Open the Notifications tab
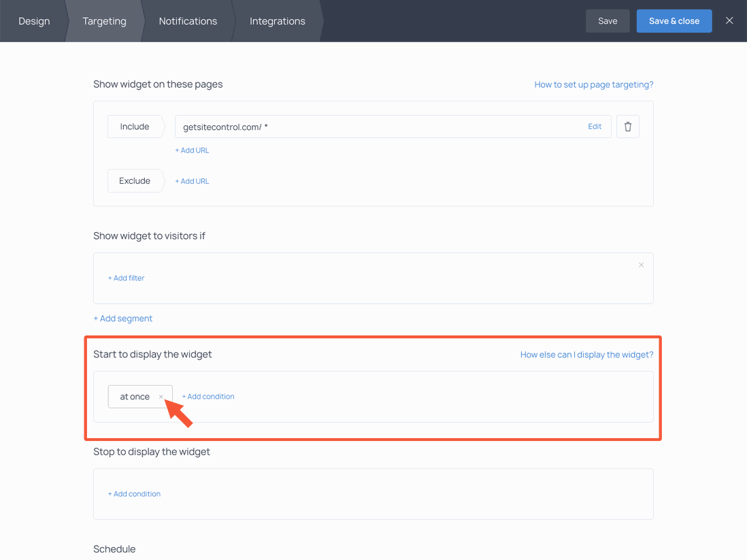747x560 pixels. coord(187,21)
